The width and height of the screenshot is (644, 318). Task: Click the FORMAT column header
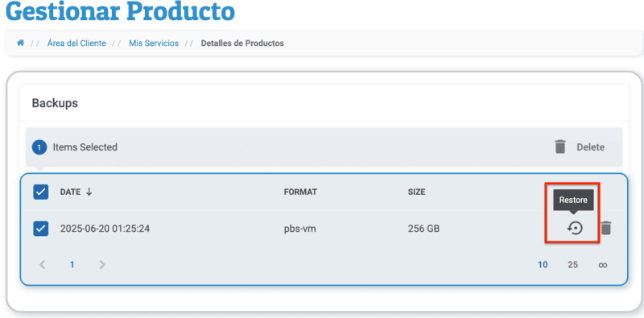[x=300, y=192]
